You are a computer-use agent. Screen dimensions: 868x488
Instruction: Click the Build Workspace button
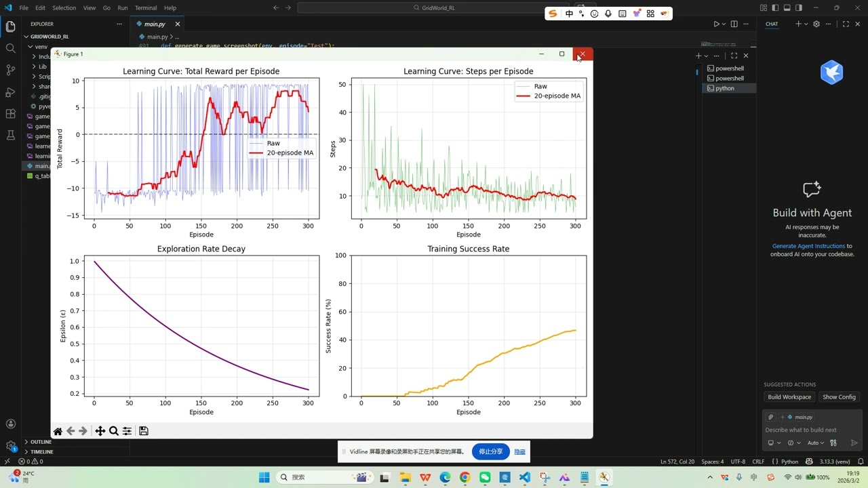point(789,397)
